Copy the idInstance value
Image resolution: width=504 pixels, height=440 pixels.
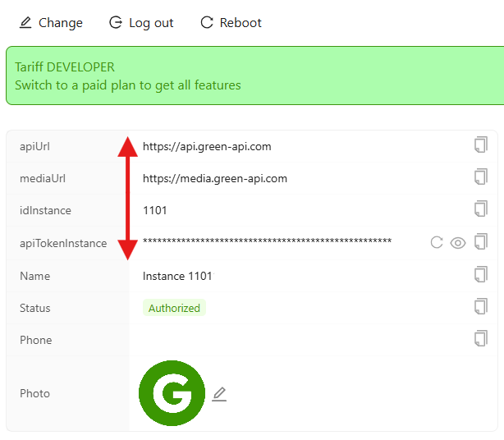[x=480, y=209]
